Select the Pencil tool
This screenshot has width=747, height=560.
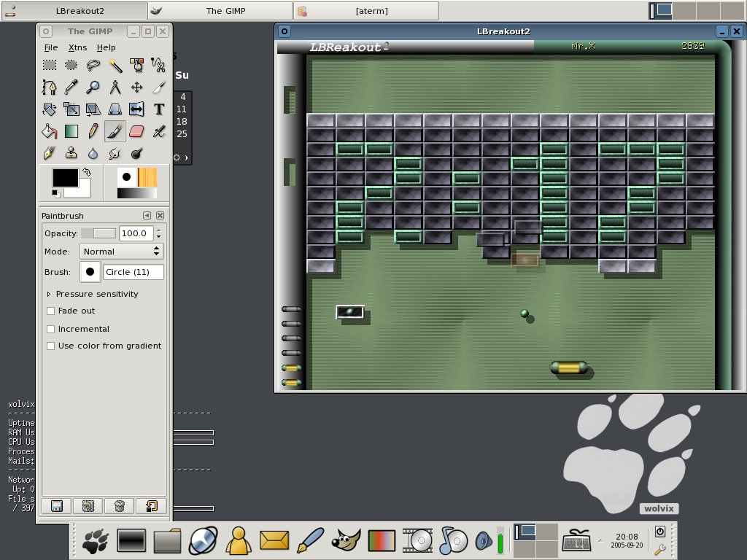(93, 131)
